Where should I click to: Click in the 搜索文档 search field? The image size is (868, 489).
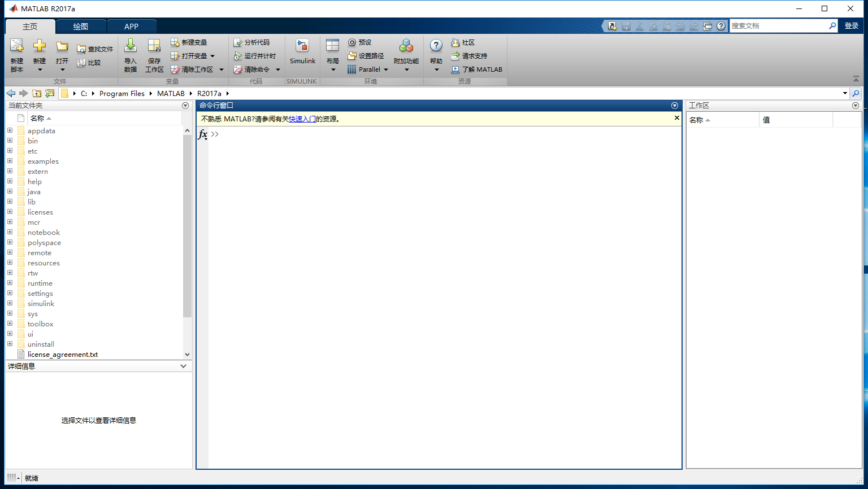pyautogui.click(x=779, y=26)
